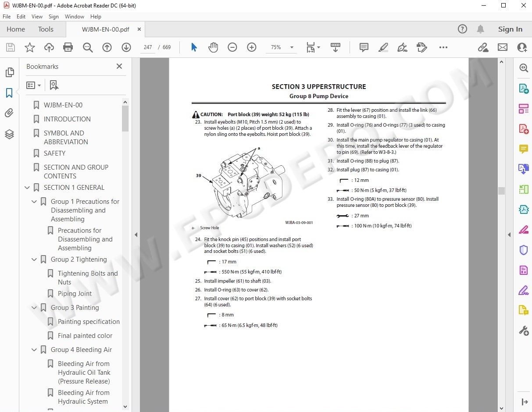Collapse Group 2 Tightening bookmark
Image resolution: width=532 pixels, height=412 pixels.
click(x=34, y=259)
